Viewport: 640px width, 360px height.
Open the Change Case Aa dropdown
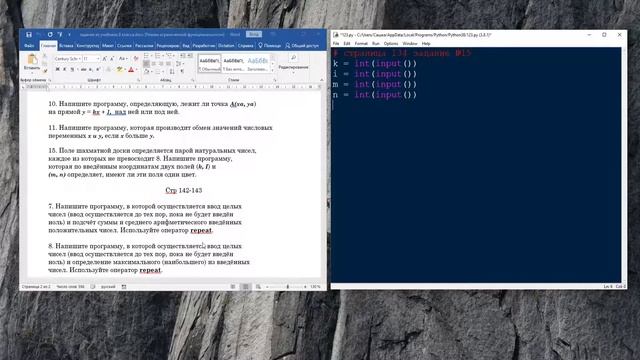click(x=123, y=59)
